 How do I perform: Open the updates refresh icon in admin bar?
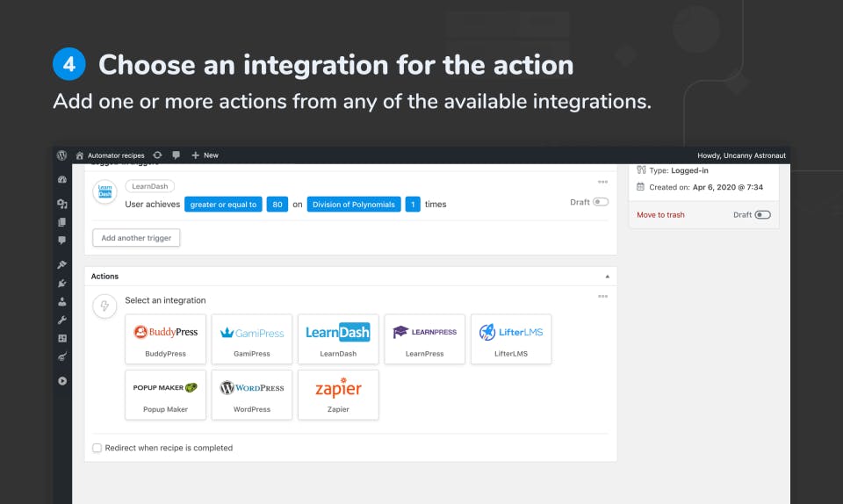157,155
